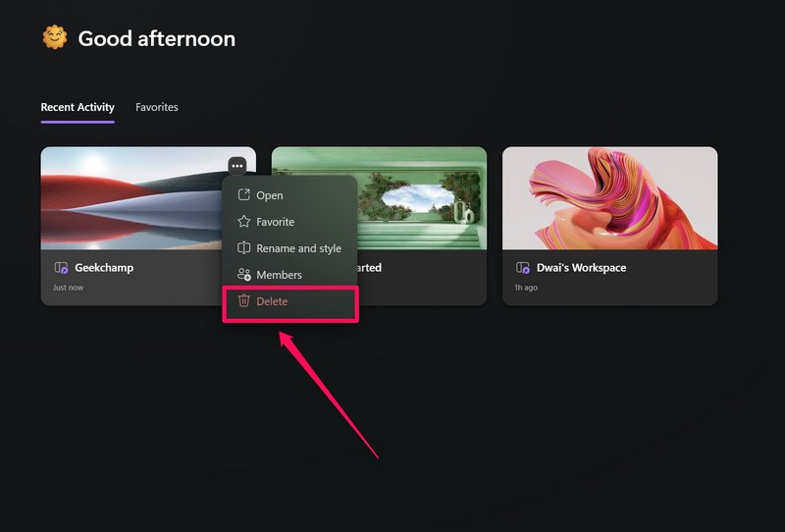Viewport: 785px width, 532px height.
Task: Click the workspace icon next to Geekchamp
Action: [x=61, y=267]
